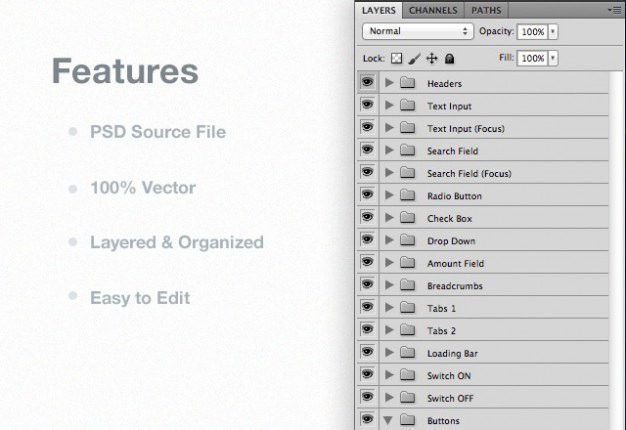The width and height of the screenshot is (626, 430).
Task: Click the Fill 100% value field
Action: tap(533, 58)
